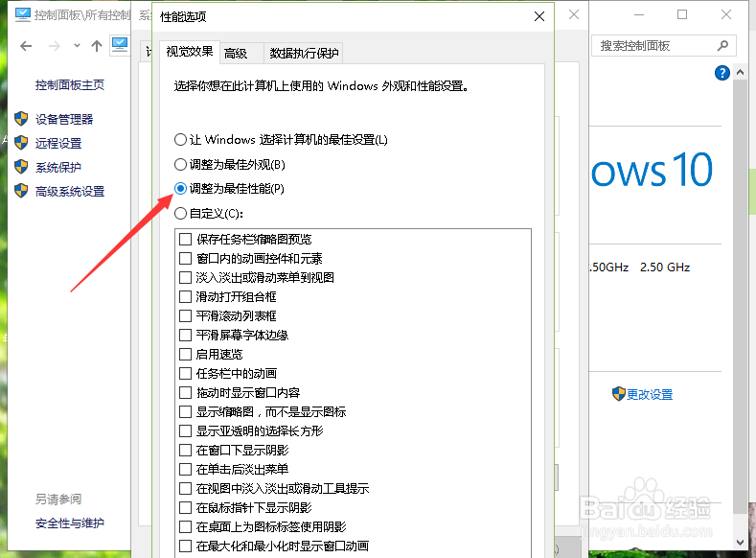Viewport: 756px width, 558px height.
Task: Enable 淡入淡出或滑动菜单到视图 checkbox
Action: [185, 278]
